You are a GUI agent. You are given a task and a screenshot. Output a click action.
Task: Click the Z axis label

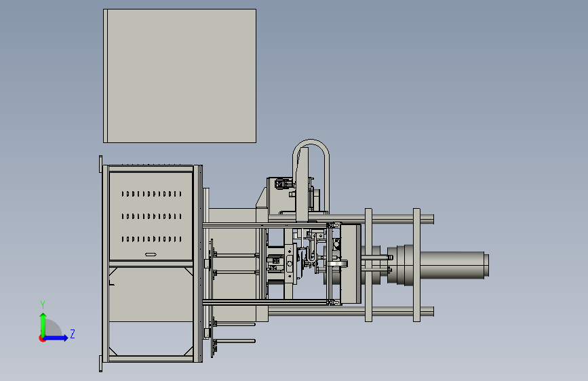[x=73, y=334]
